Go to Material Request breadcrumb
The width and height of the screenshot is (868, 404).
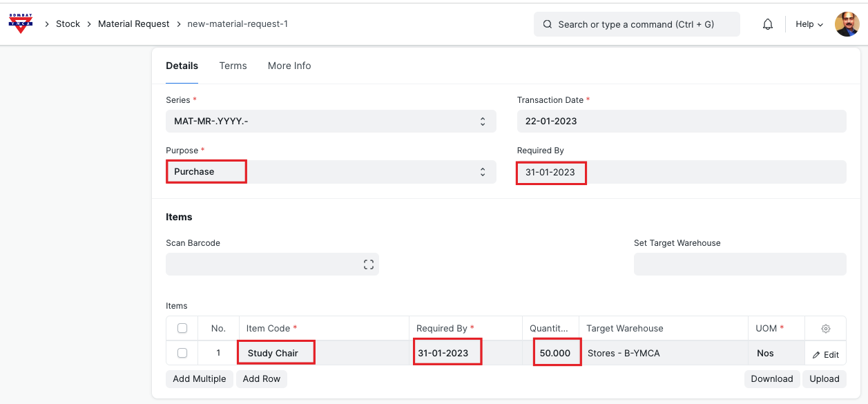coord(133,23)
